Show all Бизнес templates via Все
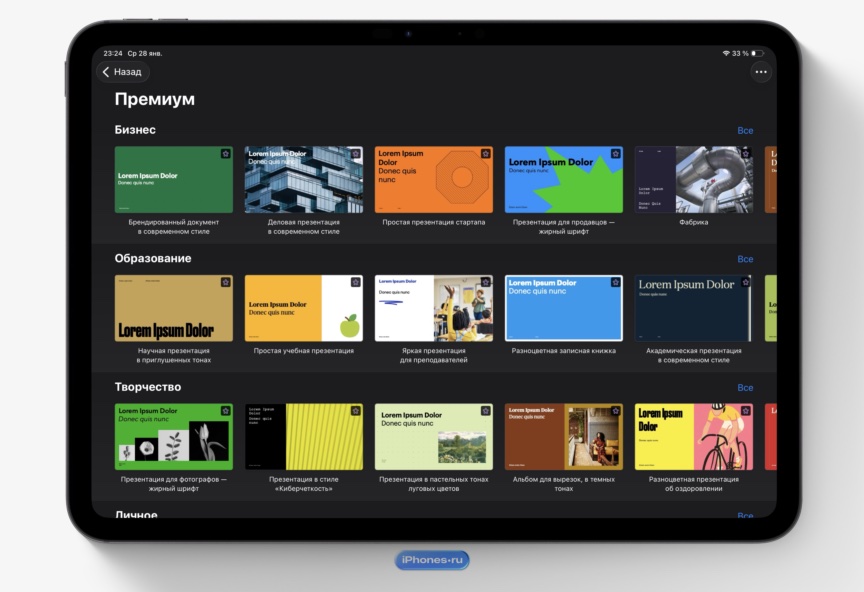Screen dimensions: 864x592 [745, 131]
